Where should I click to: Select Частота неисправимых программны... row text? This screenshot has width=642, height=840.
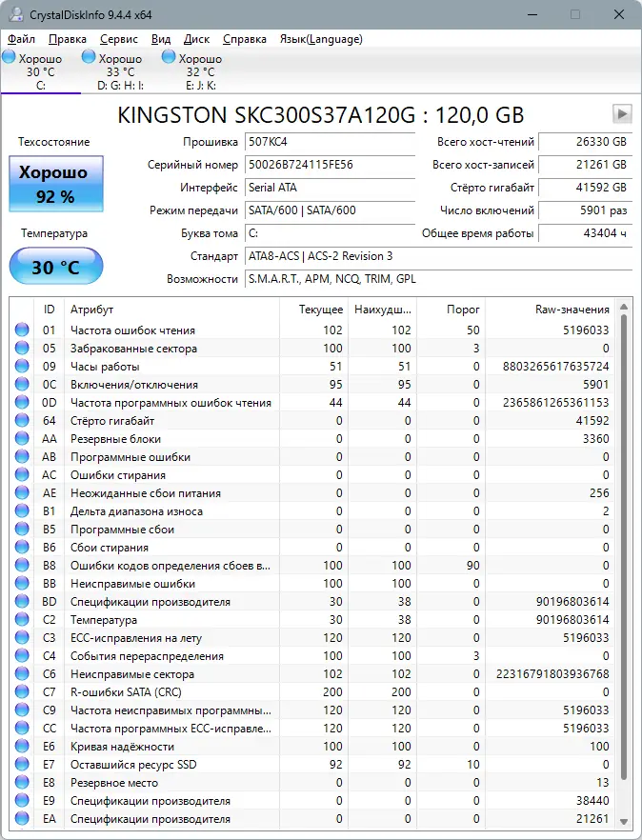coord(171,710)
